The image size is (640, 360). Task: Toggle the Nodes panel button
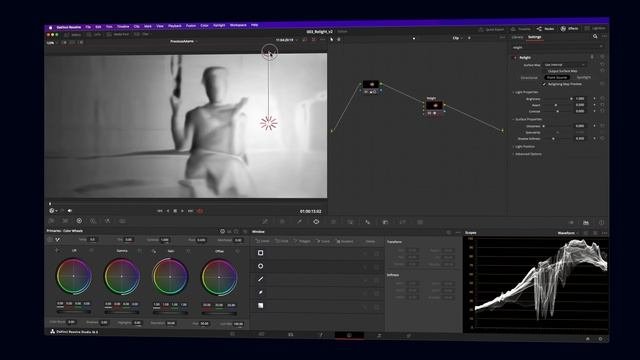[x=546, y=29]
